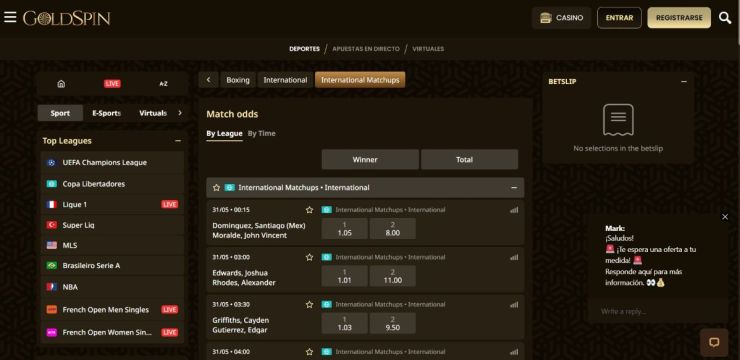Open UEFA Champions League
The image size is (740, 360).
(x=112, y=162)
